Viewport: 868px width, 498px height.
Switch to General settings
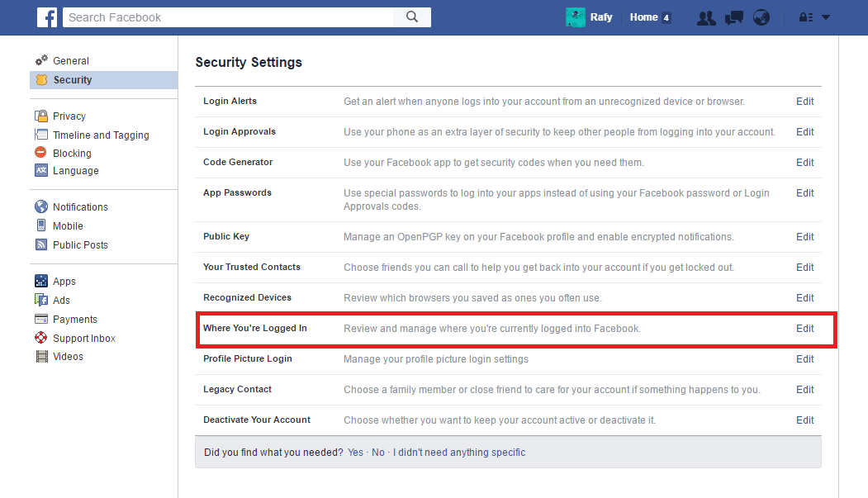click(x=69, y=60)
